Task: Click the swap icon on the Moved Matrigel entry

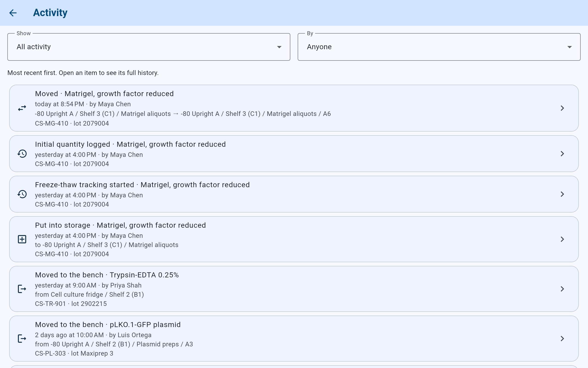Action: (x=22, y=108)
